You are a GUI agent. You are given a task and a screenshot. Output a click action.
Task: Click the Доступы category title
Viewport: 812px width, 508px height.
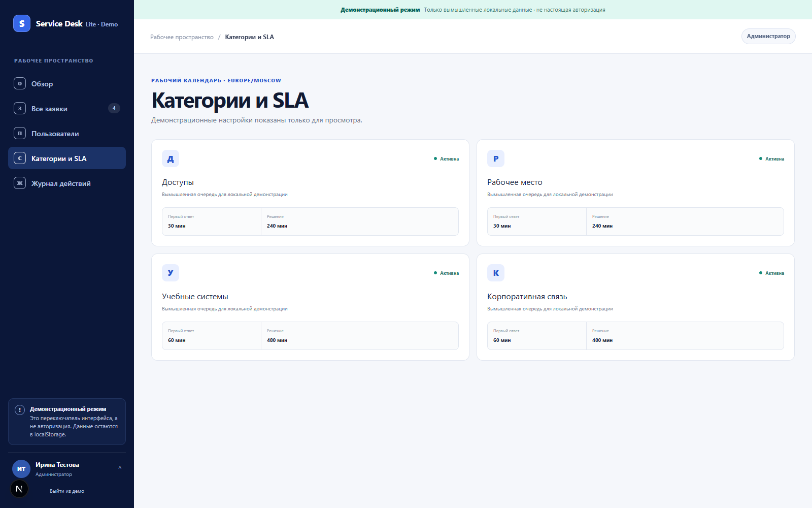coord(178,182)
